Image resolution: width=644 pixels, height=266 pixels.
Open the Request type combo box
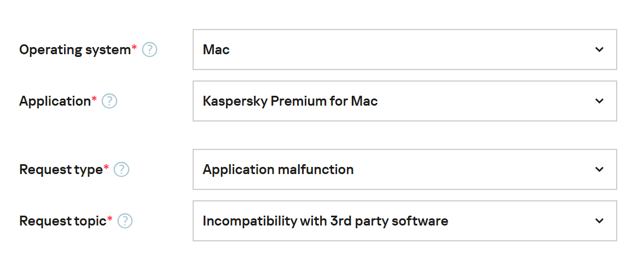point(404,170)
